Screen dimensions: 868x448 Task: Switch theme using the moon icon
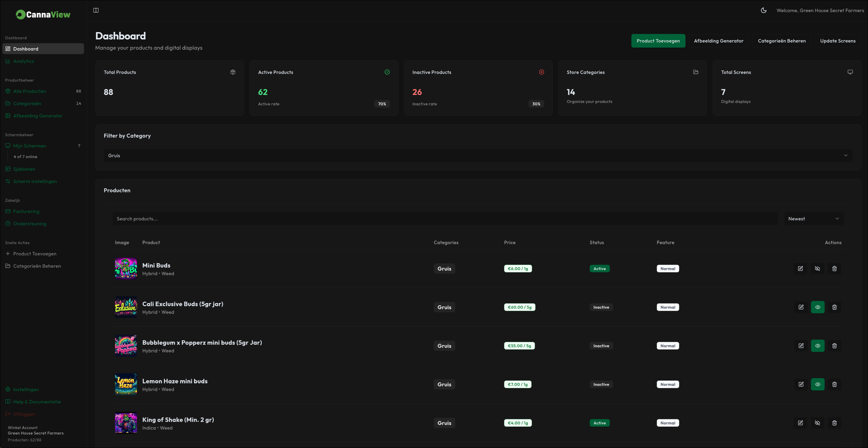[x=764, y=10]
